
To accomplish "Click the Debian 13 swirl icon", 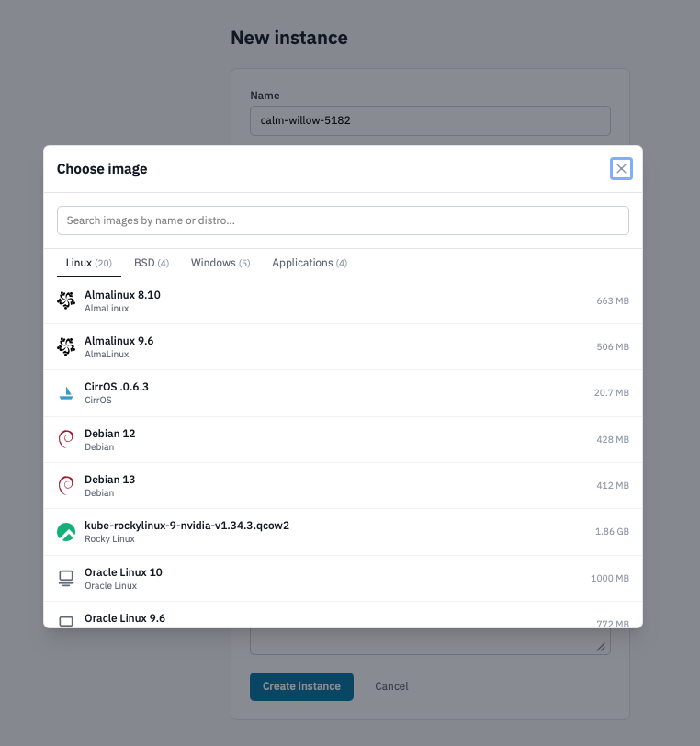I will click(66, 485).
